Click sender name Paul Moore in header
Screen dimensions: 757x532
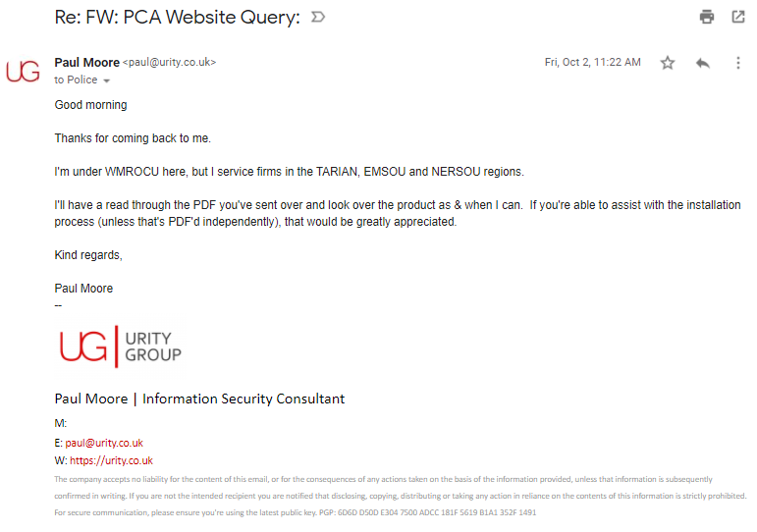(x=86, y=62)
